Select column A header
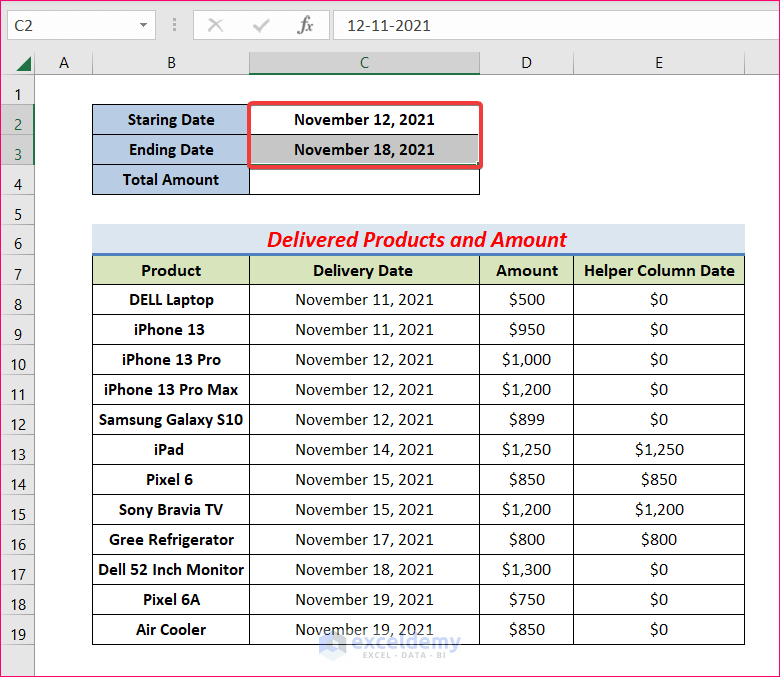Viewport: 780px width, 677px height. [x=64, y=63]
